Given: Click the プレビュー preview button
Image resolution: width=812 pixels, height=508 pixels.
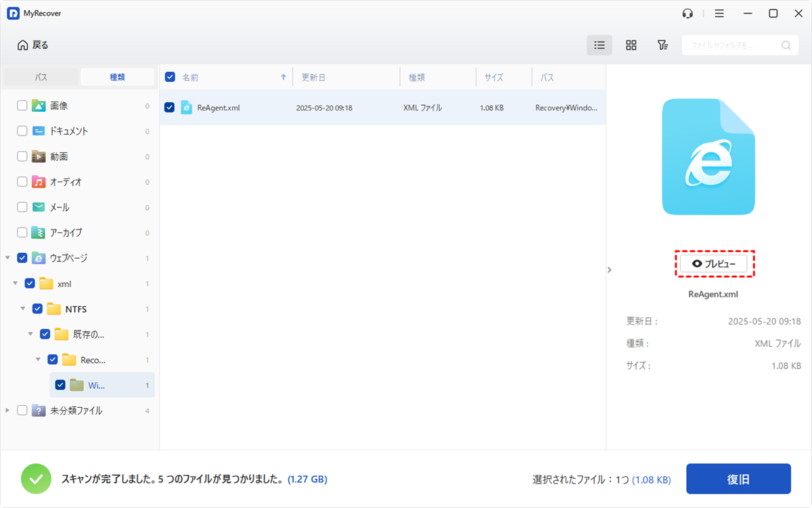Looking at the screenshot, I should tap(714, 263).
